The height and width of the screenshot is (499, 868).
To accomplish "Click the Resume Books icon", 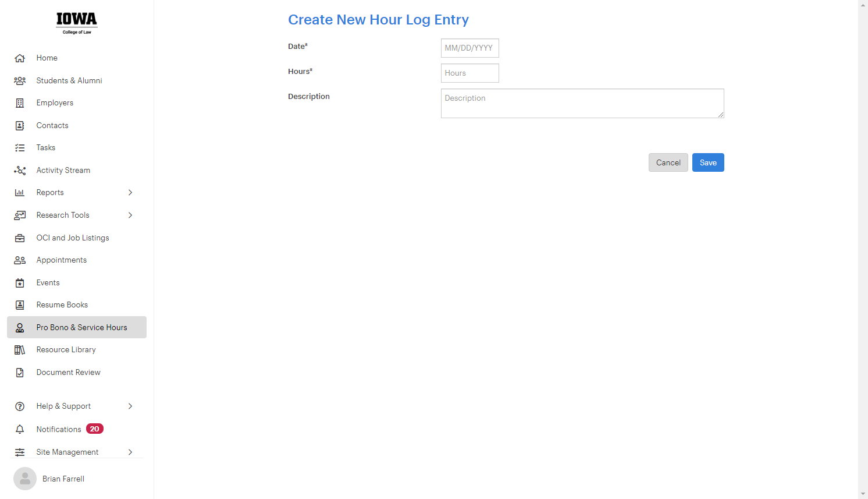I will pyautogui.click(x=20, y=305).
